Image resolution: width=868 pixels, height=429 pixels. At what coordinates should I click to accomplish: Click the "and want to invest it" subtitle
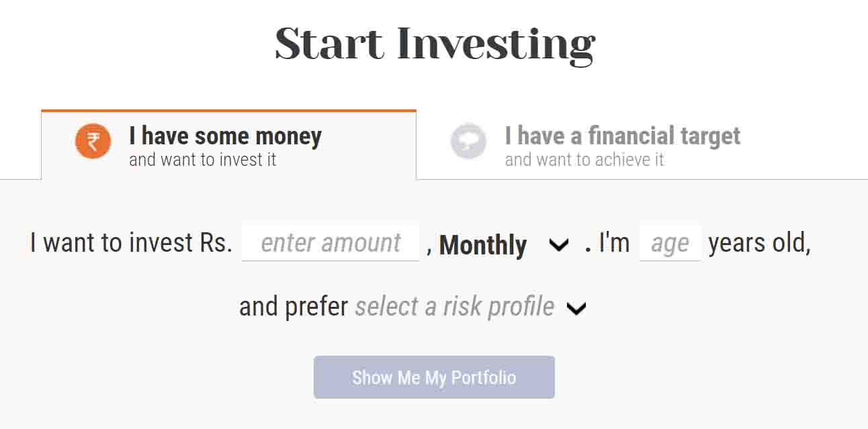[202, 160]
